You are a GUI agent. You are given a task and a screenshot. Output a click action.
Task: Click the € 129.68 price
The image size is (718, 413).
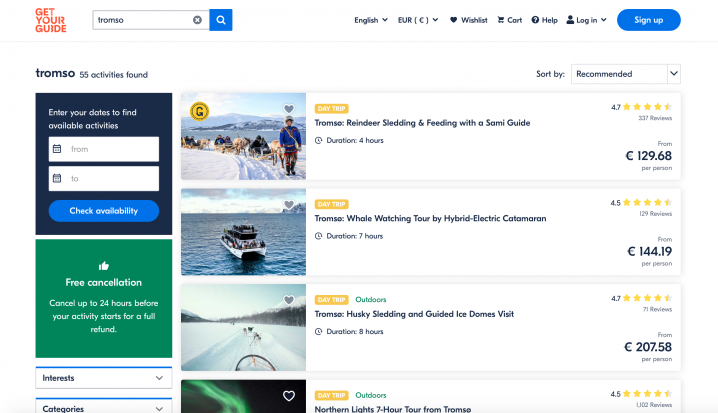[x=649, y=156]
